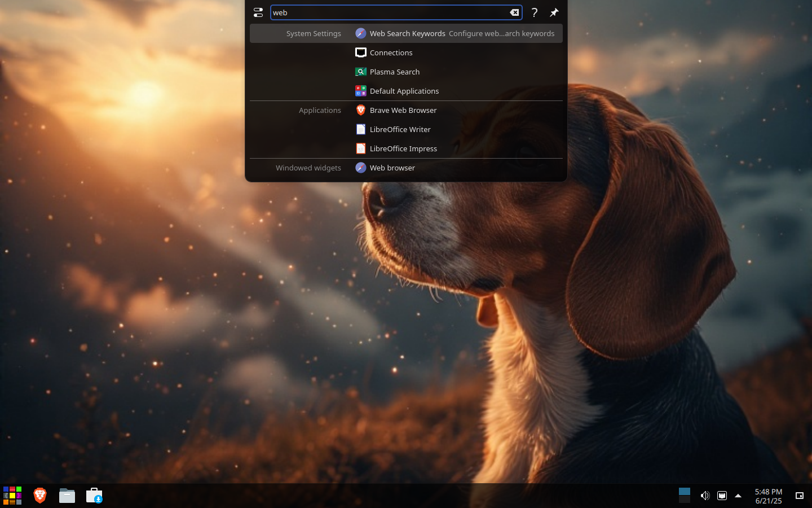Image resolution: width=812 pixels, height=508 pixels.
Task: Click the Brave lion icon in results
Action: tap(361, 110)
